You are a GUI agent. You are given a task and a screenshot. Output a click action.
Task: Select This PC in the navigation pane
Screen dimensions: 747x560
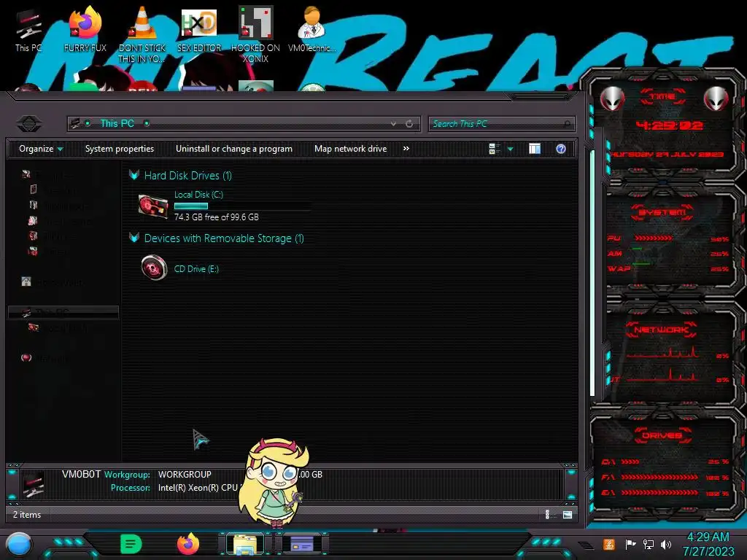pyautogui.click(x=63, y=312)
